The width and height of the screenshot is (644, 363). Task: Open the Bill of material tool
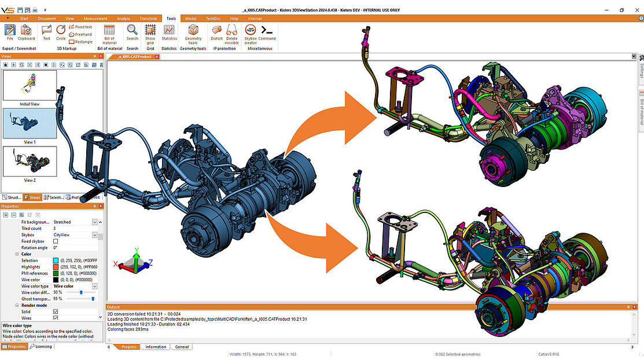pos(109,34)
